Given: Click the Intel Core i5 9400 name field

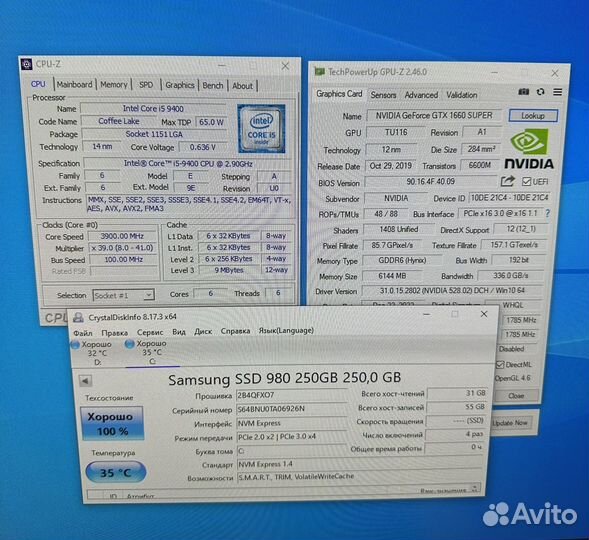Looking at the screenshot, I should point(153,109).
